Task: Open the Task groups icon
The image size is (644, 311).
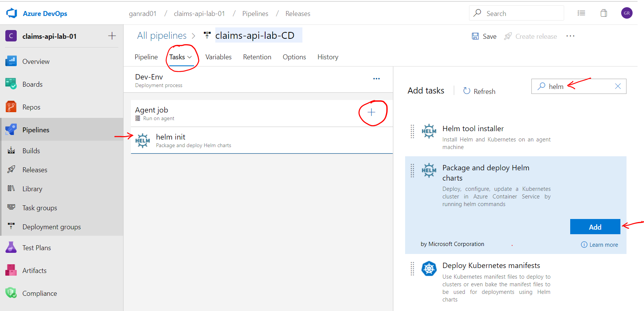Action: click(x=11, y=208)
